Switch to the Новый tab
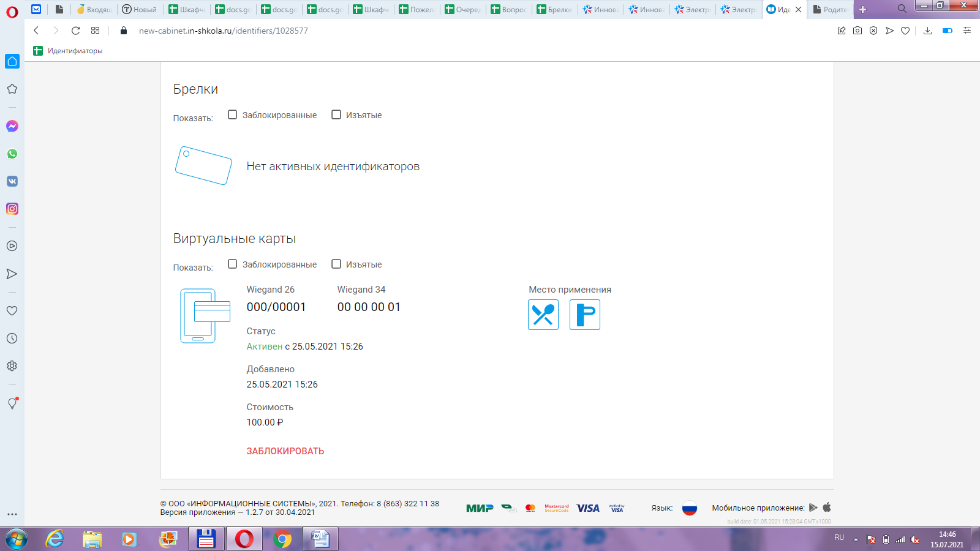 (x=140, y=9)
